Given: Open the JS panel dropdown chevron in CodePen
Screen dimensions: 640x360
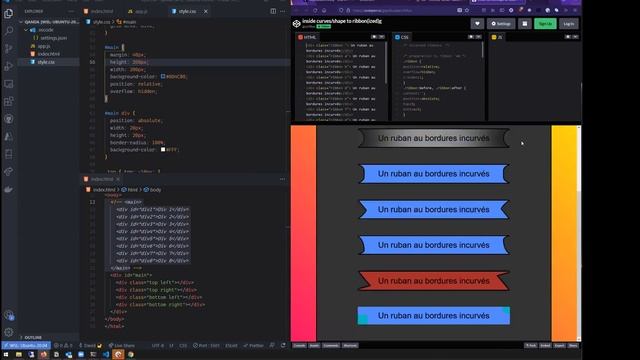Looking at the screenshot, I should [x=575, y=37].
